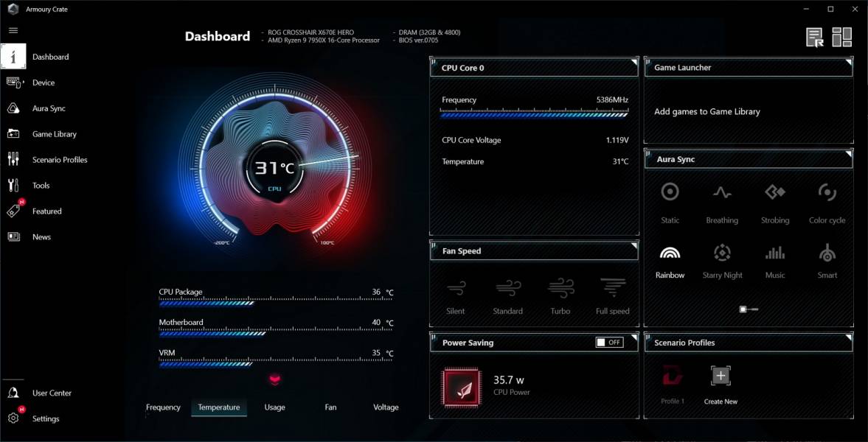The height and width of the screenshot is (442, 868).
Task: Maximize the Armoury Crate window
Action: click(830, 9)
